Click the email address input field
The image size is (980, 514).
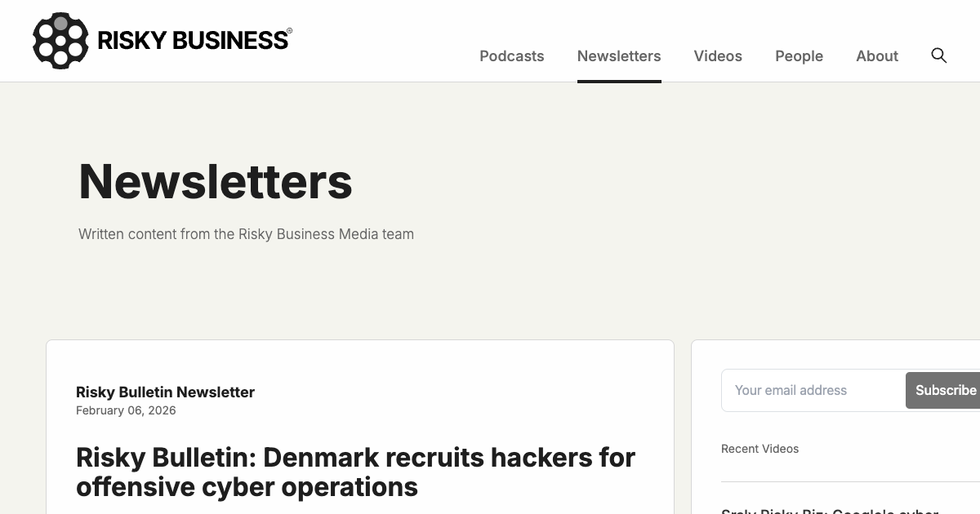(804, 390)
